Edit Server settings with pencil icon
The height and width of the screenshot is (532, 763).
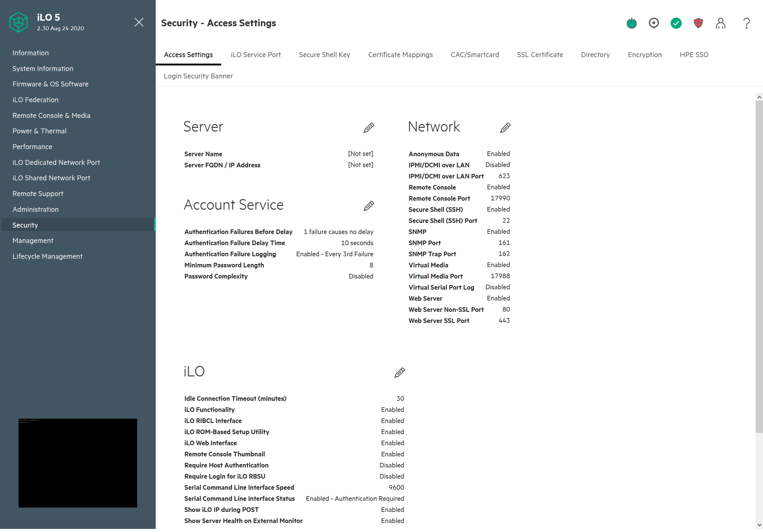click(x=369, y=128)
